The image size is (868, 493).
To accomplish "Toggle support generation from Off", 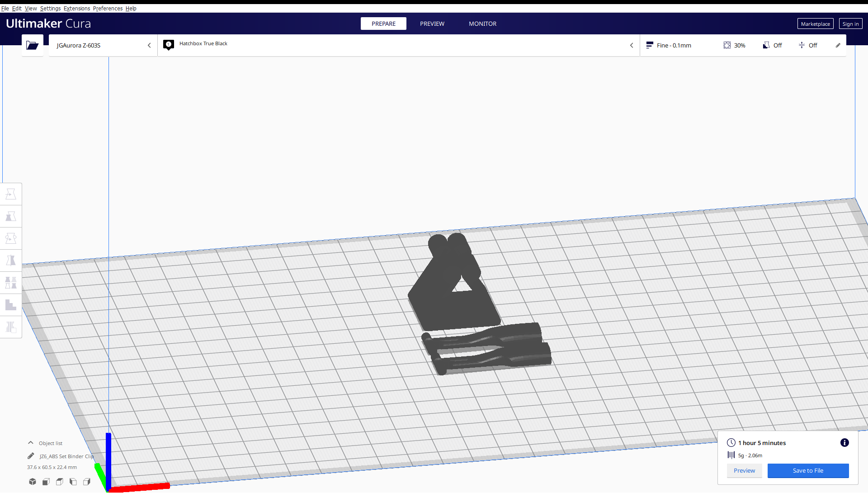I will click(772, 45).
